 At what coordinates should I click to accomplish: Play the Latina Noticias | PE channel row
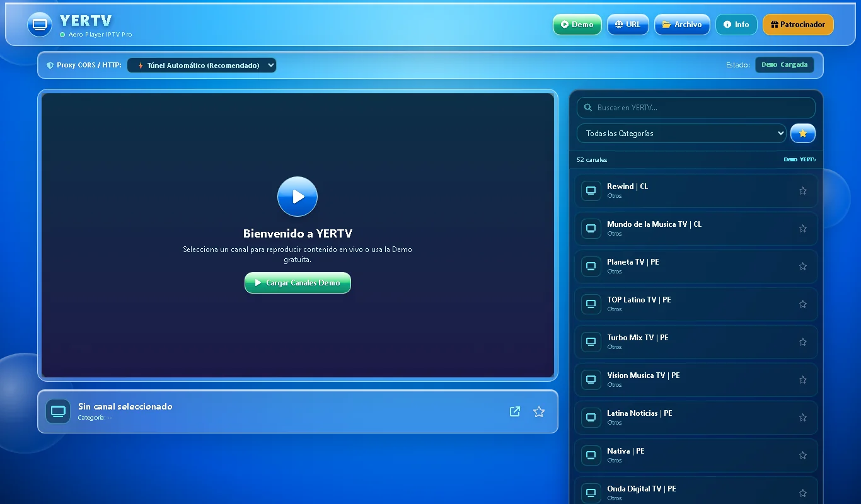(x=696, y=418)
